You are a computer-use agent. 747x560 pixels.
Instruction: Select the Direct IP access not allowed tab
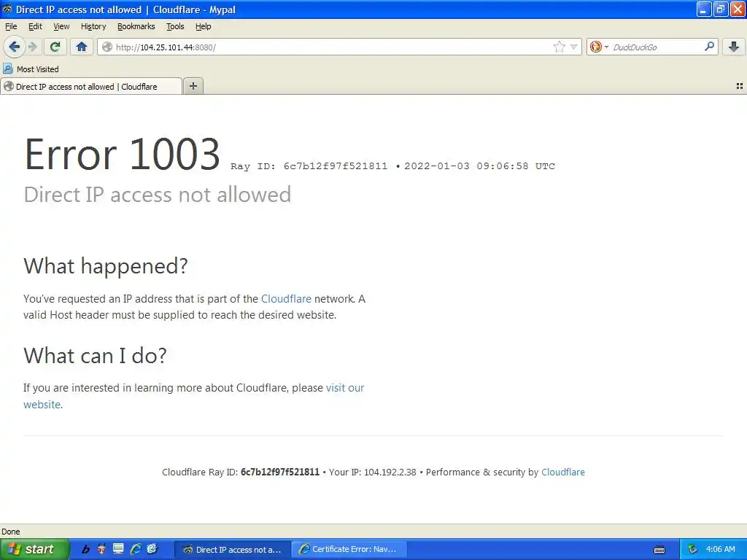click(x=91, y=86)
